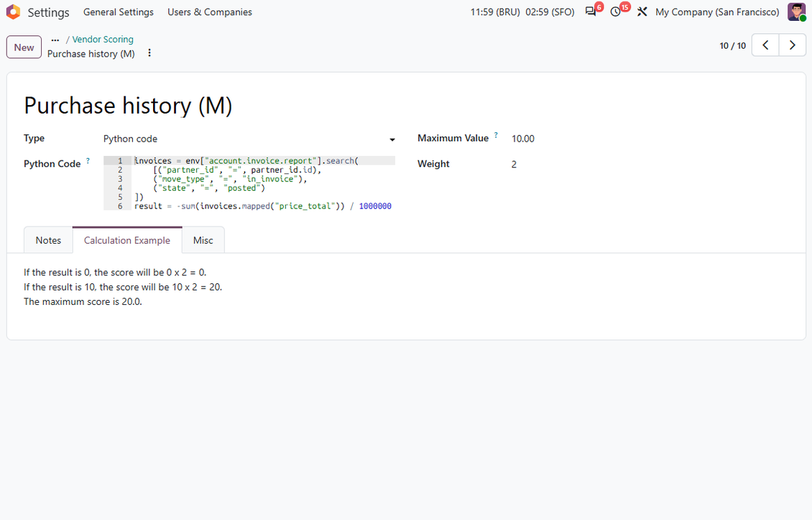Click the 11:59 (BRU) clock text

point(495,12)
